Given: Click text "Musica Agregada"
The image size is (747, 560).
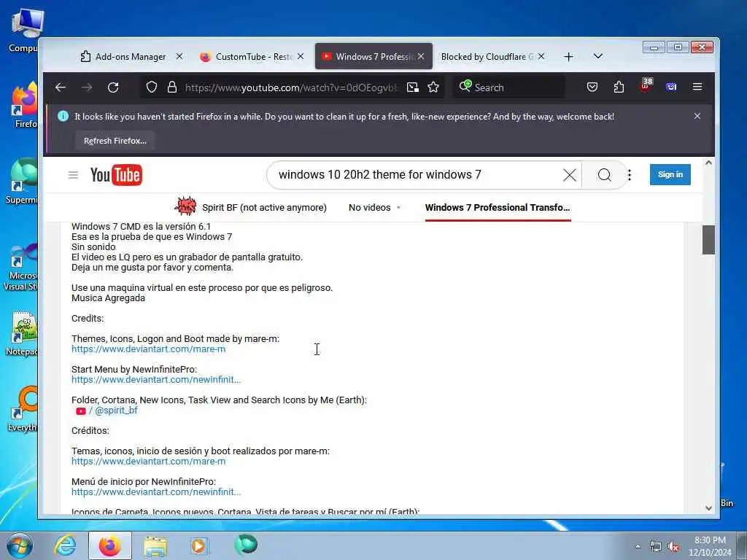Looking at the screenshot, I should coord(108,298).
